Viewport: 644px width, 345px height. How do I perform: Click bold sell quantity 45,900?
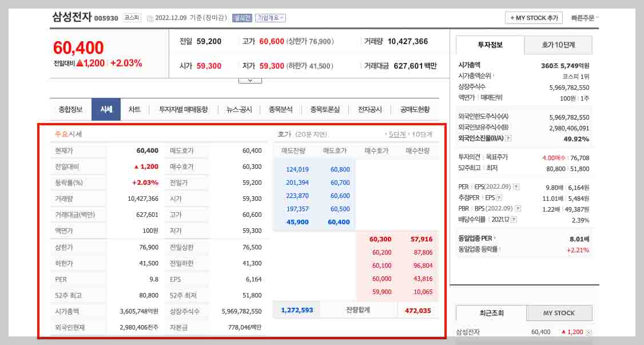click(297, 222)
